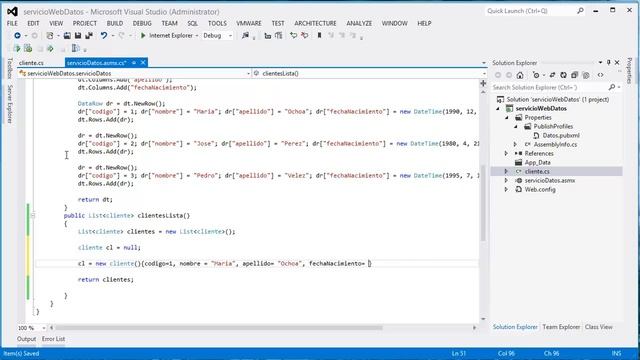Expand the cliente.cs node

tap(507, 171)
